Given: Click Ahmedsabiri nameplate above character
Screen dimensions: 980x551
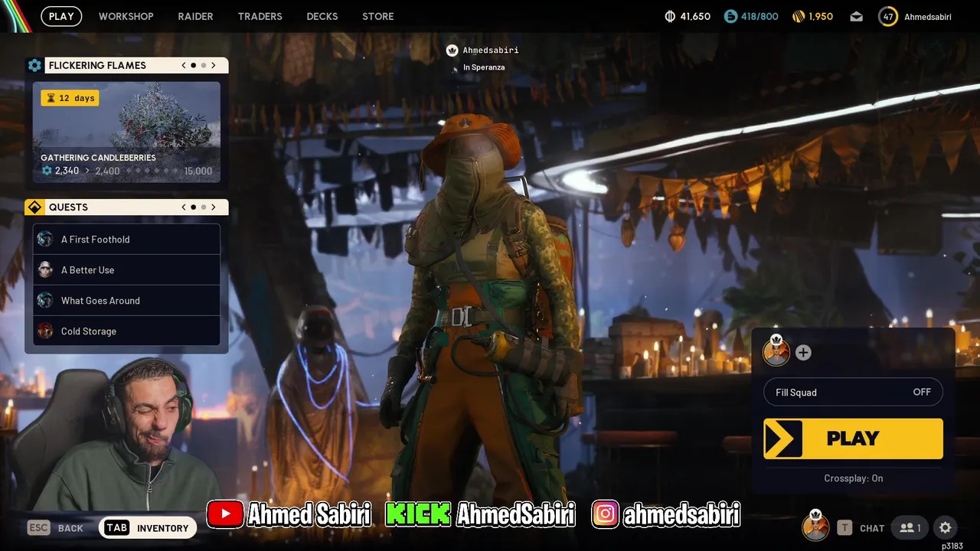Looking at the screenshot, I should [491, 51].
